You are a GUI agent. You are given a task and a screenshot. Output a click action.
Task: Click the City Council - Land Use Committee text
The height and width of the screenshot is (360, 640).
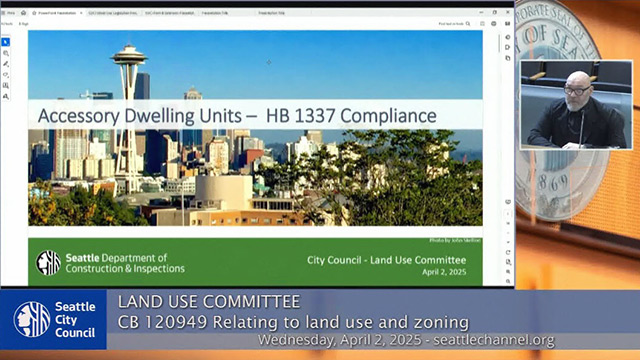coord(387,260)
